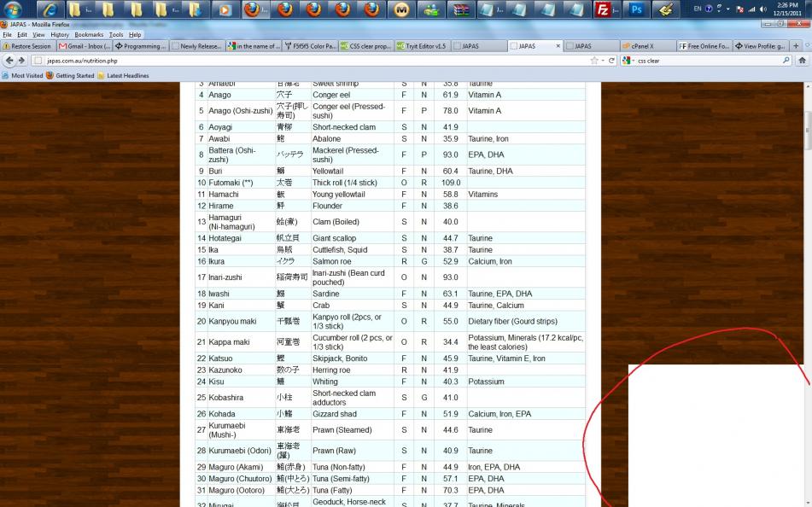
Task: Open the volume control in system tray
Action: [762, 9]
